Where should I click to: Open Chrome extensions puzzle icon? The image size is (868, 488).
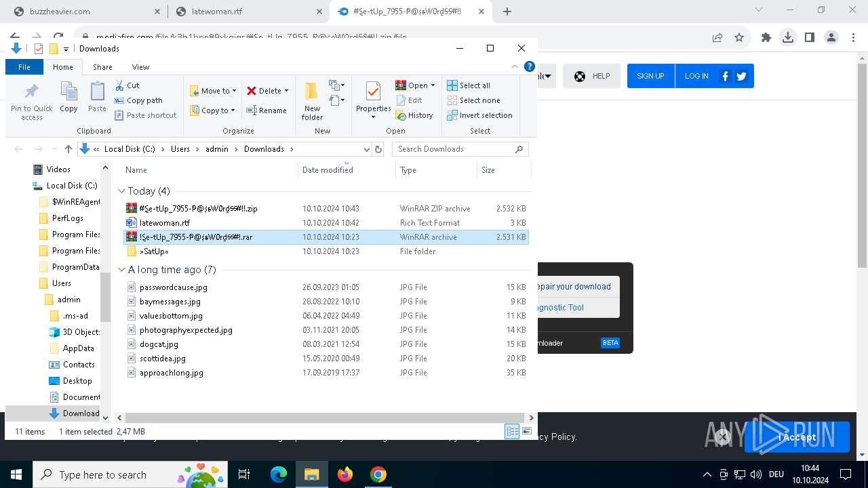(x=766, y=38)
